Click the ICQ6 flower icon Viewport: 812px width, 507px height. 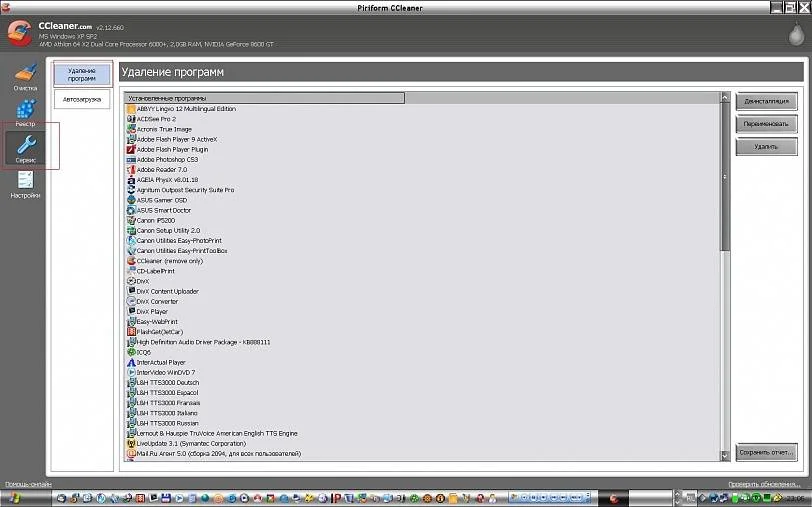[131, 352]
